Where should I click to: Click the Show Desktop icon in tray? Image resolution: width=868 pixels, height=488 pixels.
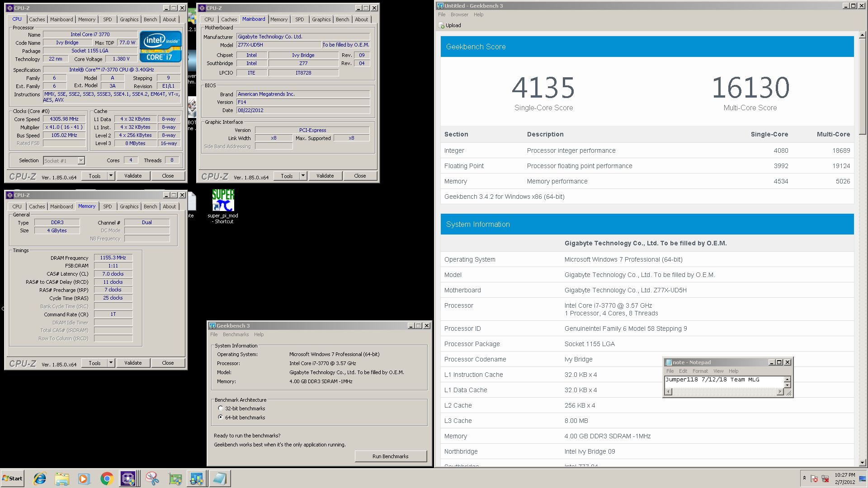click(863, 479)
